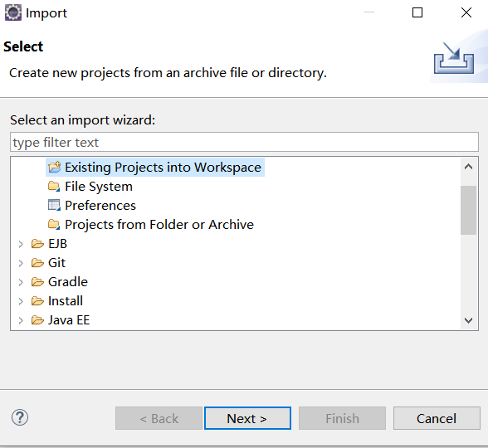Click the disabled < Back button

(159, 418)
